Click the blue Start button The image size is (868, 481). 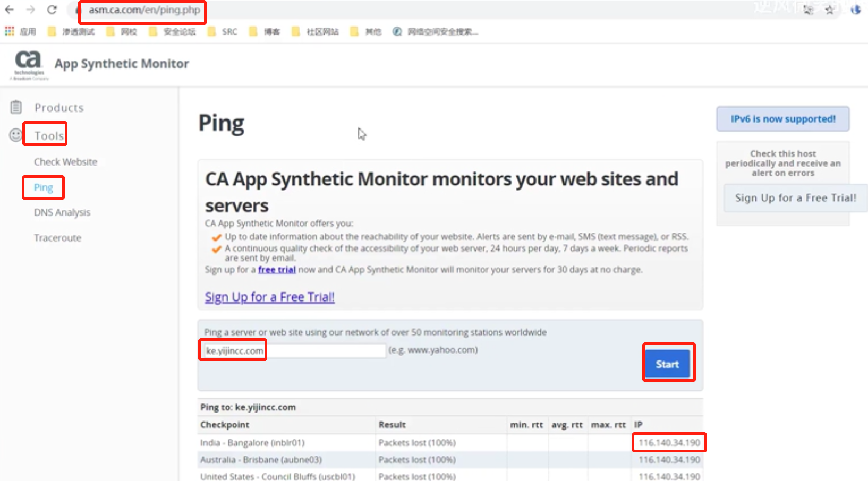point(667,364)
